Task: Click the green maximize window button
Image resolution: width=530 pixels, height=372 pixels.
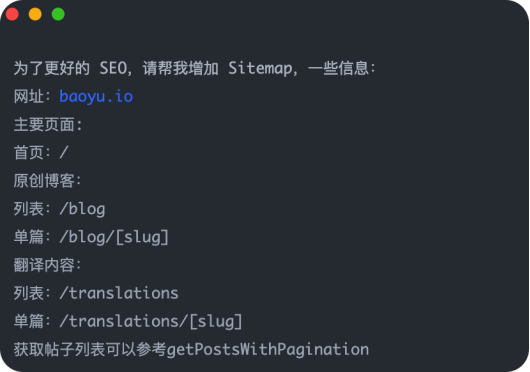Action: [58, 14]
